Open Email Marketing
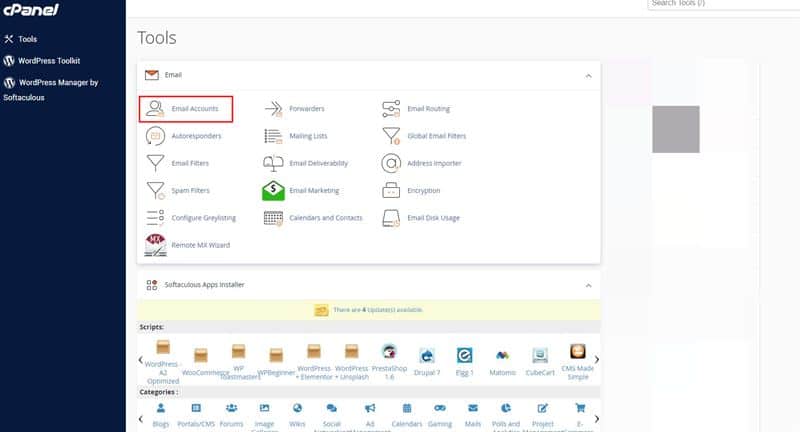 [x=301, y=191]
